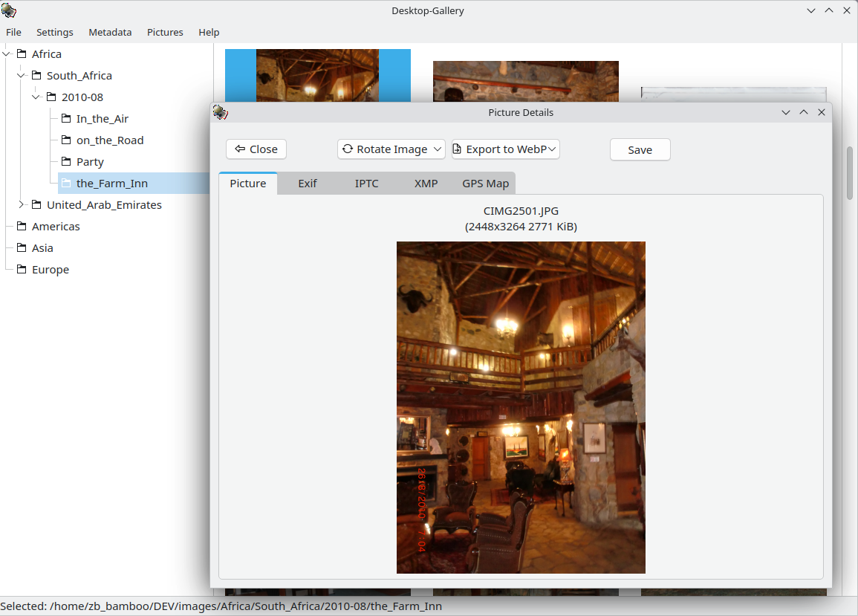Open the GPS Map tab
This screenshot has height=616, width=858.
coord(485,184)
